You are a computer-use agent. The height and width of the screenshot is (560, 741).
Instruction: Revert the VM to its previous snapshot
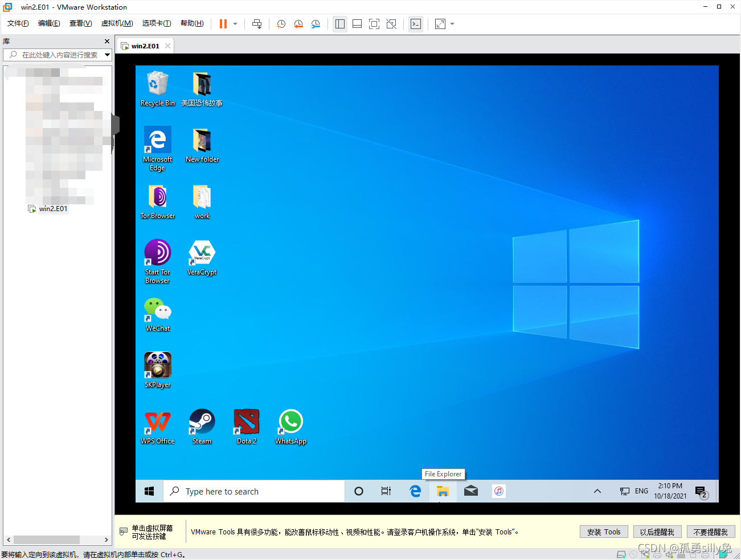(298, 24)
